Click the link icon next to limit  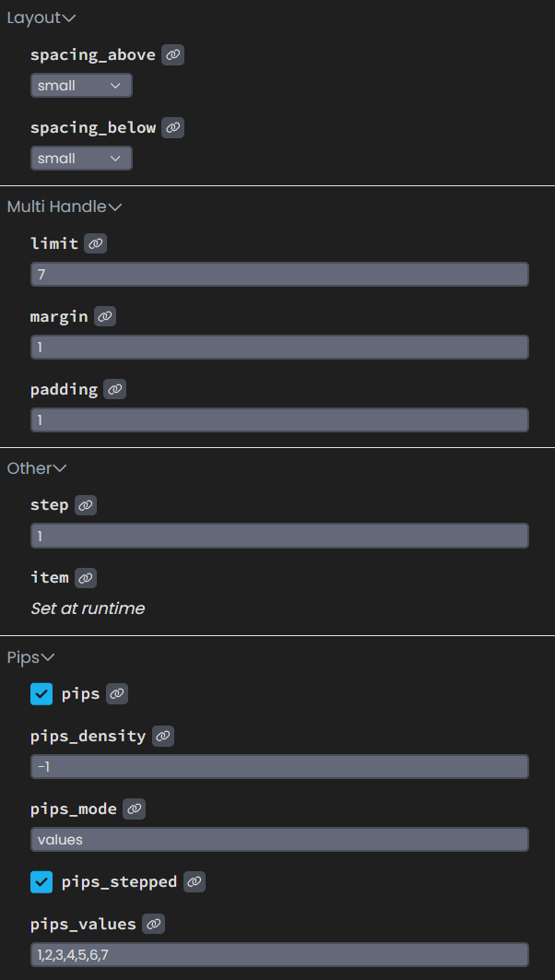[x=95, y=242]
